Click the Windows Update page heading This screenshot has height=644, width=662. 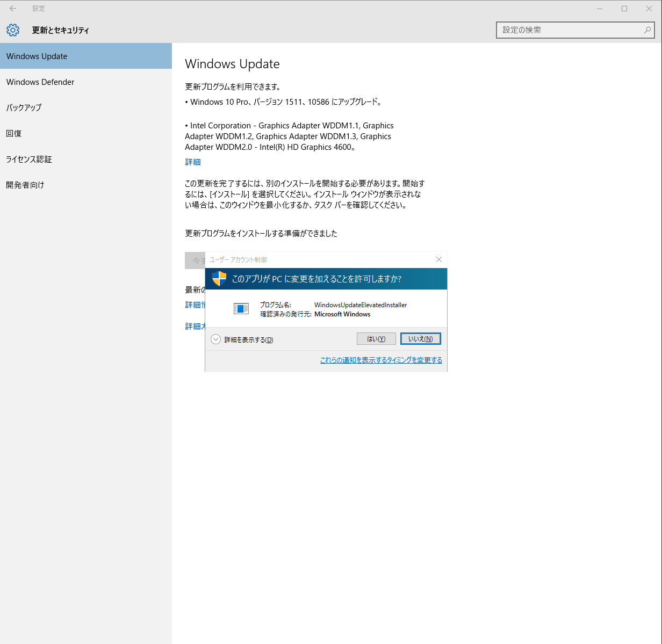click(232, 64)
